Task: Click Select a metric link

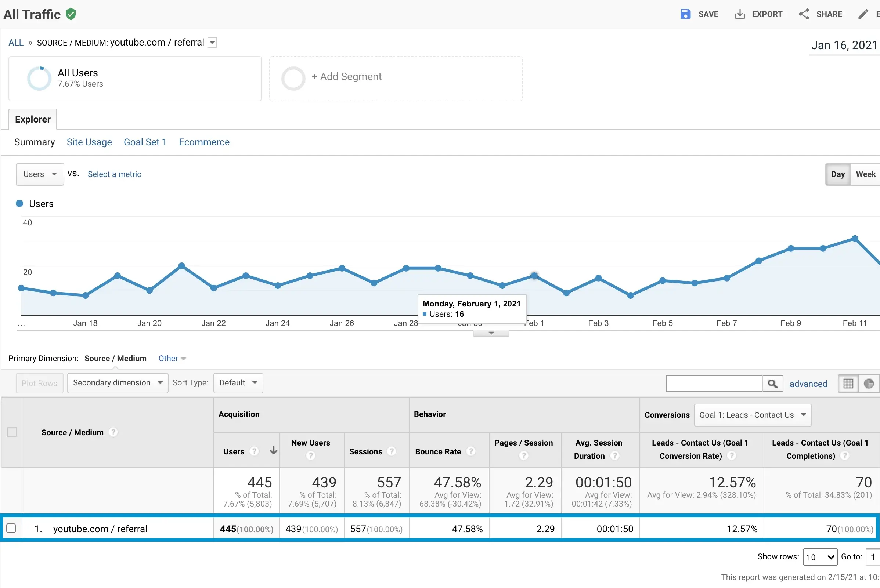Action: point(114,174)
